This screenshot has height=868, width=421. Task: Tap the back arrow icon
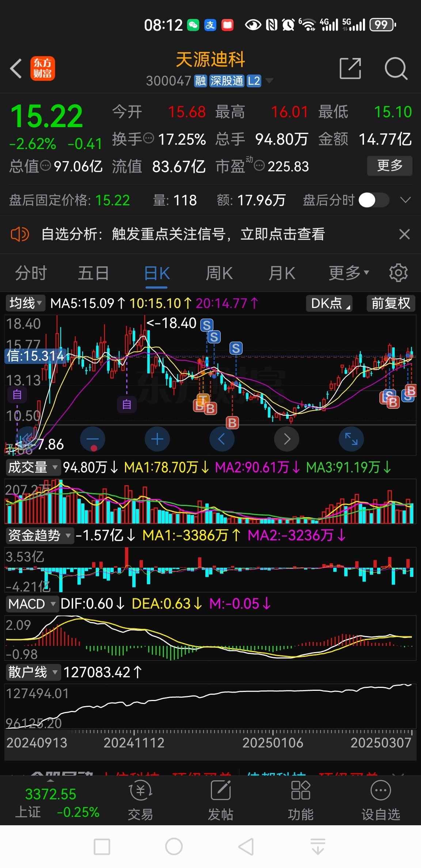click(16, 68)
